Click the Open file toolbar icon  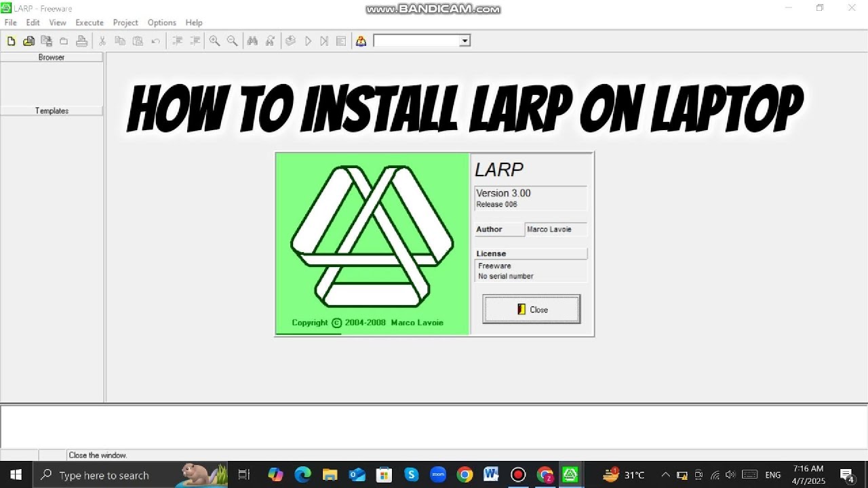point(28,41)
